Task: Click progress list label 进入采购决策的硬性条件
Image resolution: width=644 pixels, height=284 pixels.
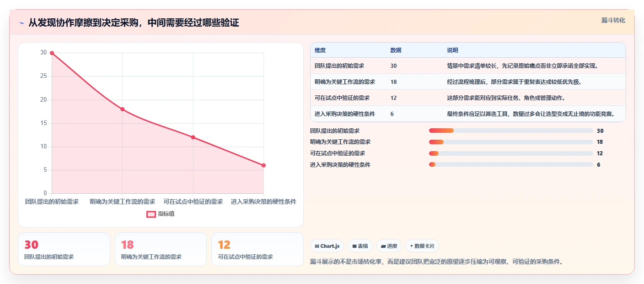Action: pos(340,164)
